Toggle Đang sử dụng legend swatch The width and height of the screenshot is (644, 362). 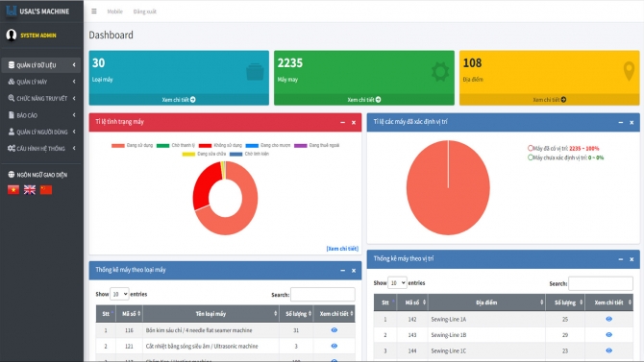coord(118,145)
